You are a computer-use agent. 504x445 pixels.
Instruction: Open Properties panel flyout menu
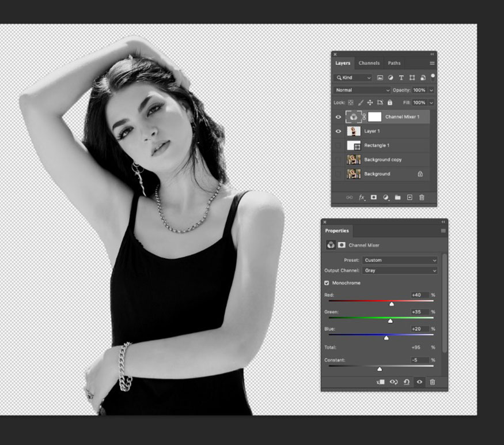[444, 231]
